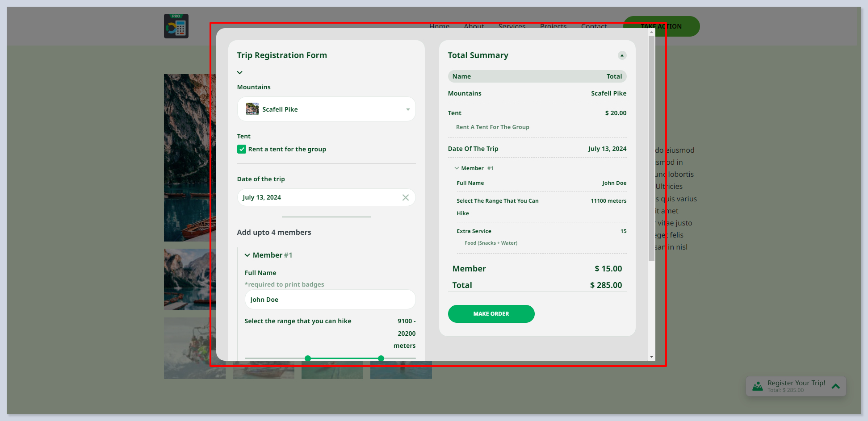Click the left hike range slider handle
The image size is (868, 421).
click(308, 358)
